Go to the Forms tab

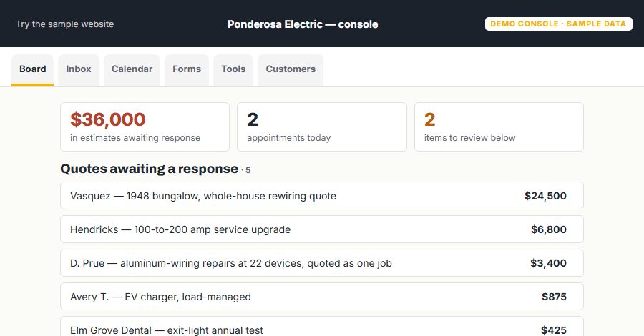click(x=187, y=69)
